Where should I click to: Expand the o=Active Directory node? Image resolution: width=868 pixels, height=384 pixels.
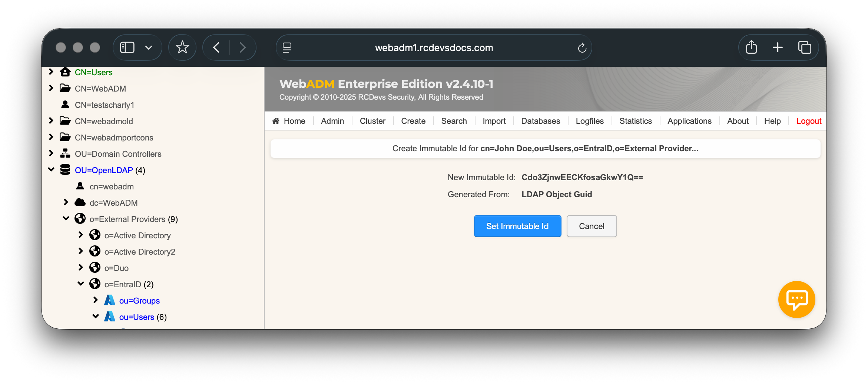tap(81, 235)
